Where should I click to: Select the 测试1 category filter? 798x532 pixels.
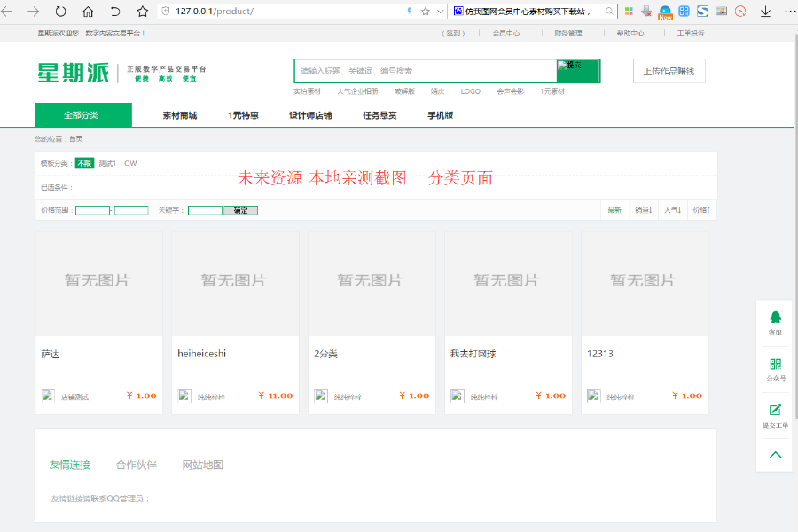click(107, 163)
